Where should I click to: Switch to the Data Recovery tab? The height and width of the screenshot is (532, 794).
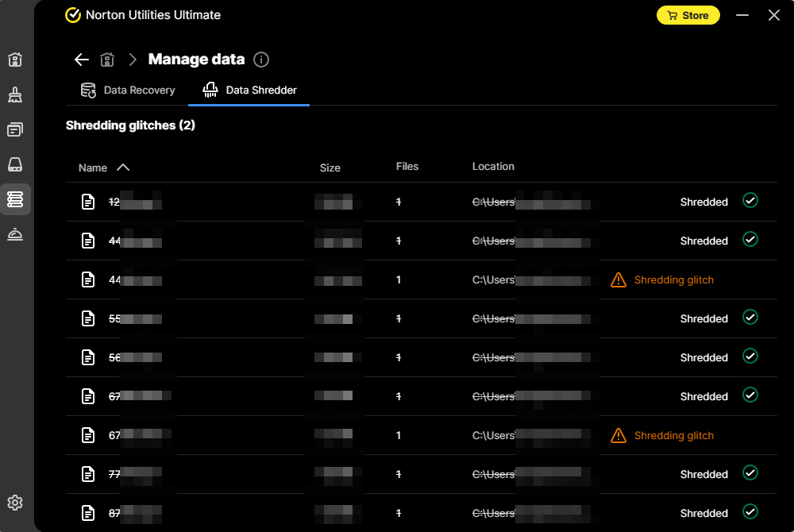tap(128, 90)
